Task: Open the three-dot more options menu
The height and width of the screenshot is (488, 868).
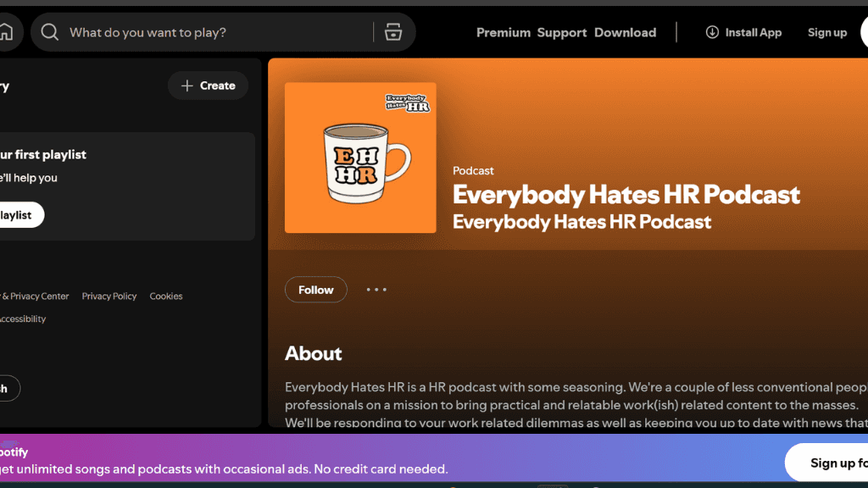Action: [376, 290]
